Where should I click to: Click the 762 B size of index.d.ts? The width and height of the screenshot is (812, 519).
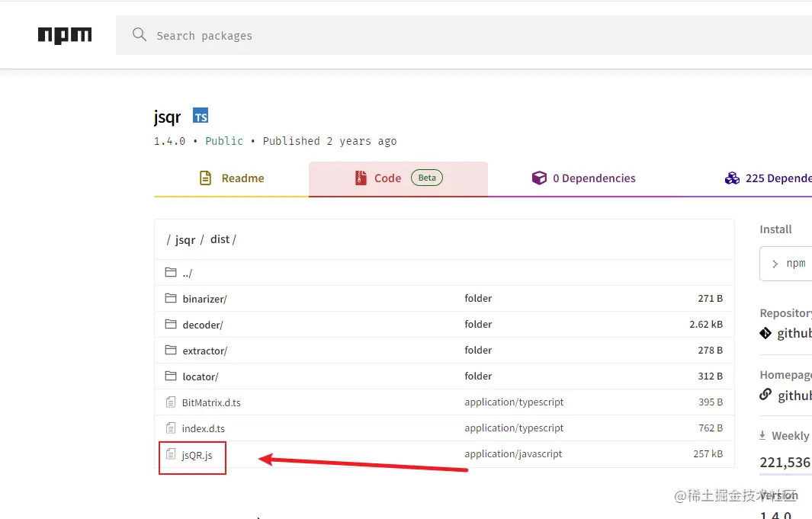pos(711,428)
